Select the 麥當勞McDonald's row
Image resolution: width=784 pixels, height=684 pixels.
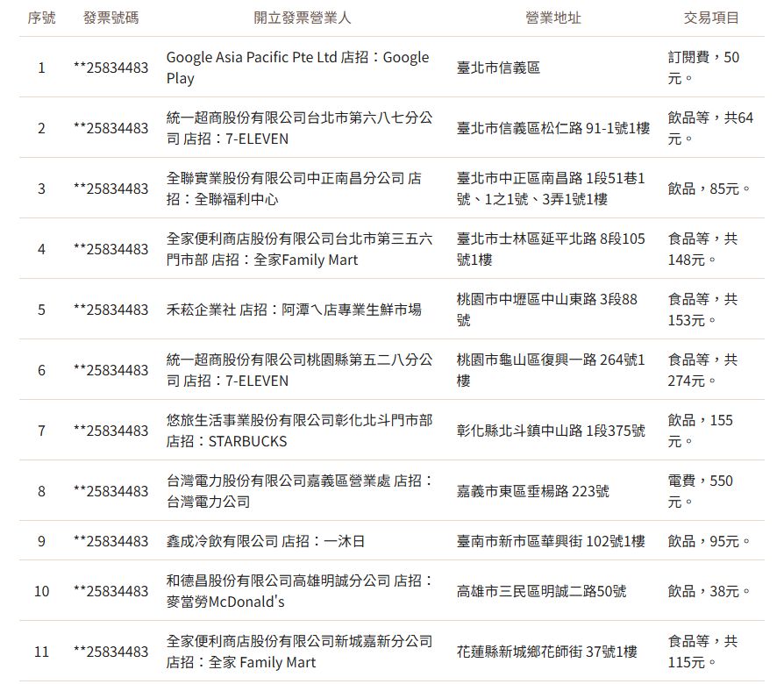click(296, 591)
